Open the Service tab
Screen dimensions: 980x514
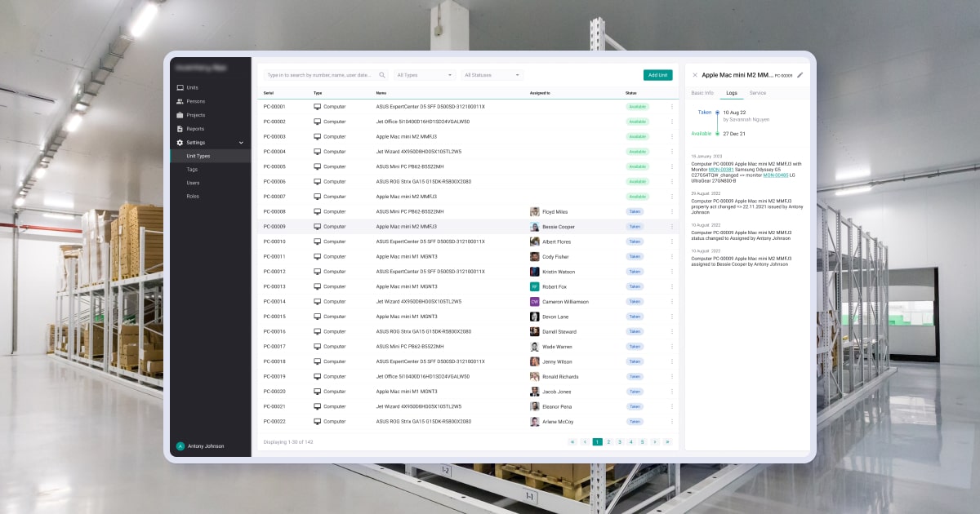[758, 93]
